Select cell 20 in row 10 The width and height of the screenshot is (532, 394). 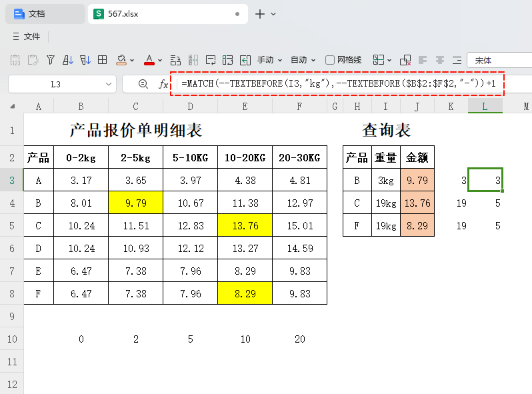click(299, 339)
